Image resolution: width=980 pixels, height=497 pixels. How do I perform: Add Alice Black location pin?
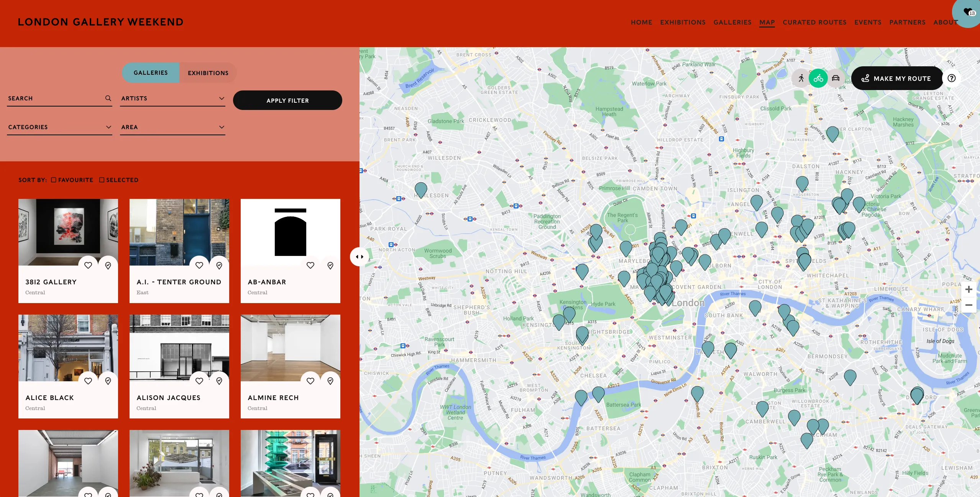108,381
